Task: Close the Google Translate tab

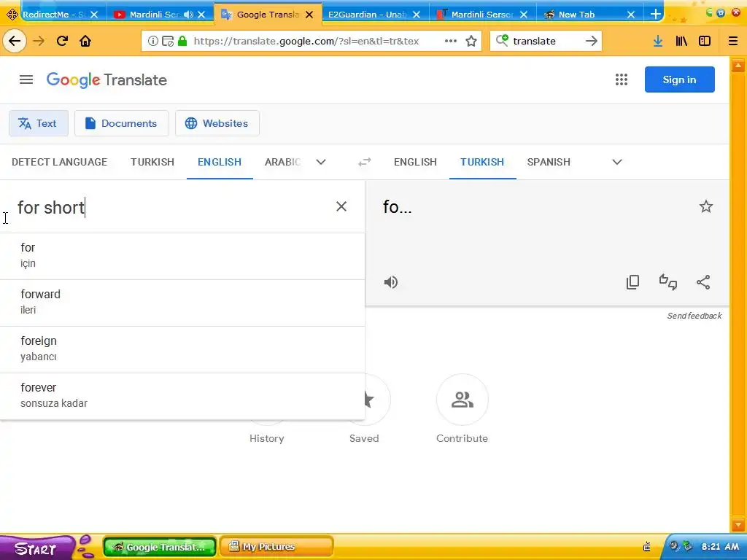Action: click(309, 15)
